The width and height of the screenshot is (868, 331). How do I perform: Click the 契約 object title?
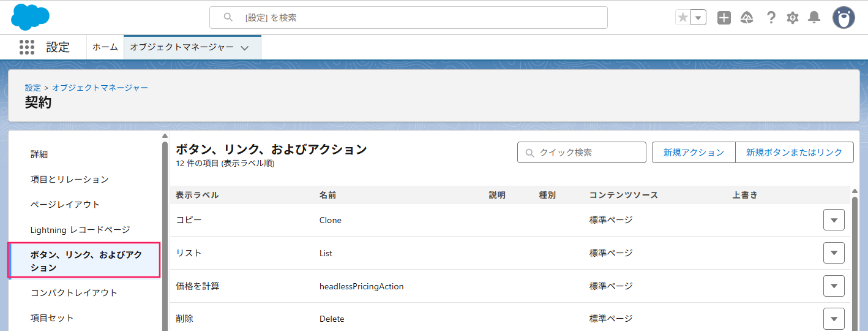(38, 103)
